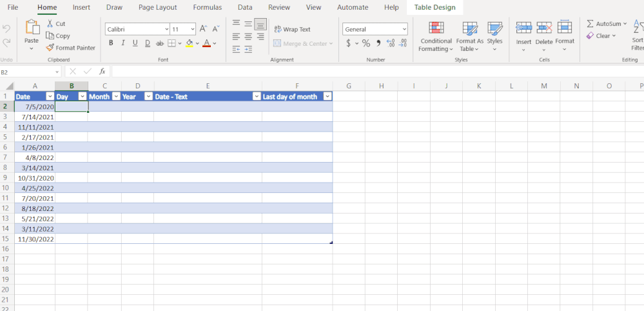Click the Cut scissors icon

50,23
